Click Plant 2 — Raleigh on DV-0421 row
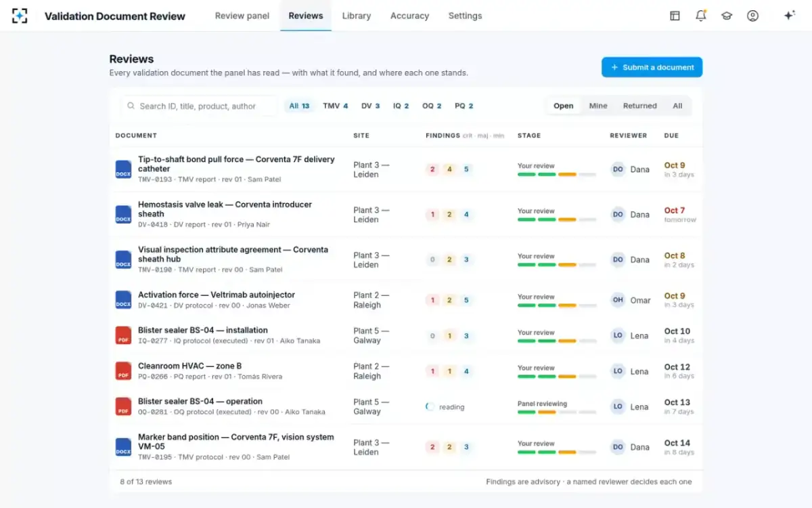The image size is (812, 508). pos(371,300)
